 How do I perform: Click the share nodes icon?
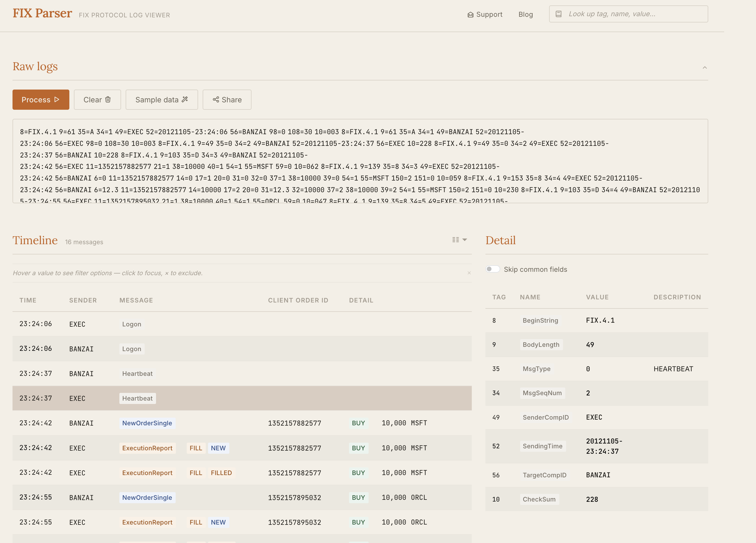[216, 99]
